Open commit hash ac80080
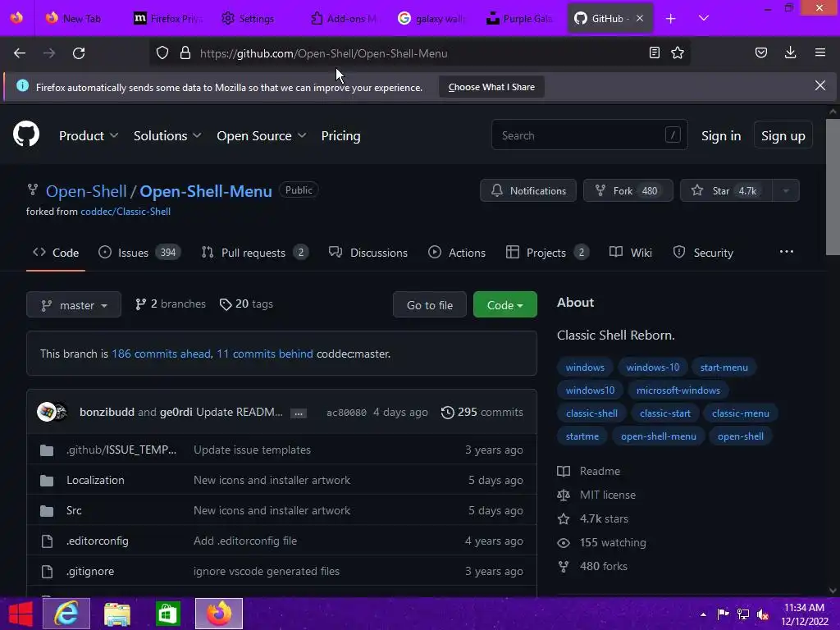The height and width of the screenshot is (630, 840). pos(347,413)
